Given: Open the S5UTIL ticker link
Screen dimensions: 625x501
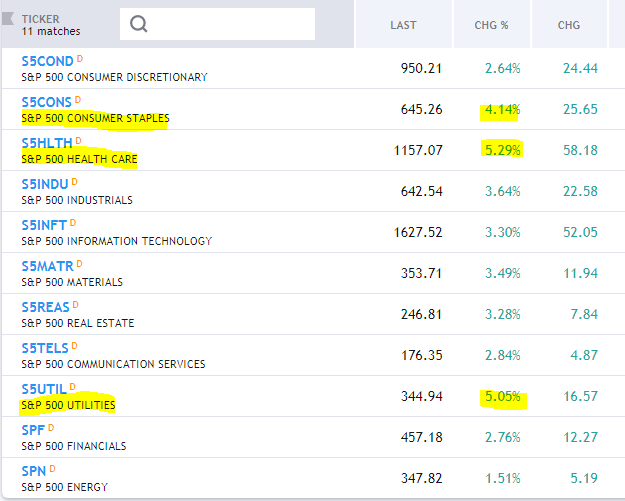Looking at the screenshot, I should pos(44,389).
